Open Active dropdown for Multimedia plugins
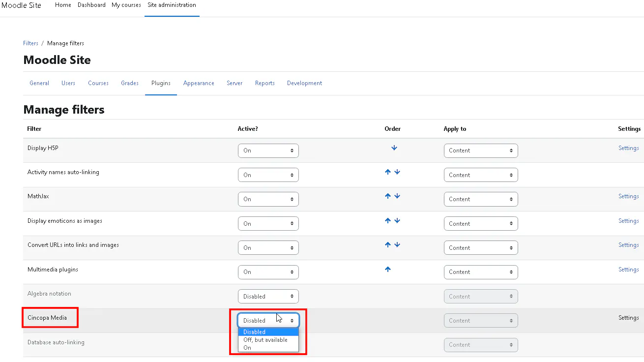This screenshot has height=362, width=644. [x=268, y=272]
